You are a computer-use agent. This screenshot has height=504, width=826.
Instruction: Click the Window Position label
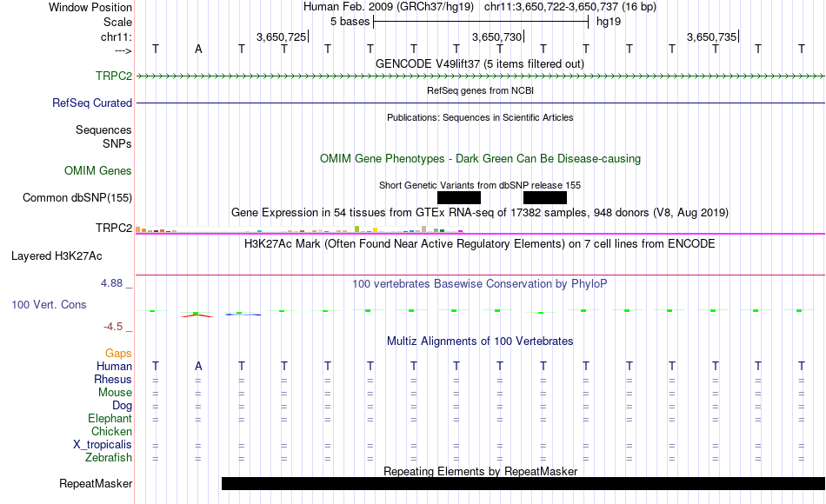[90, 7]
